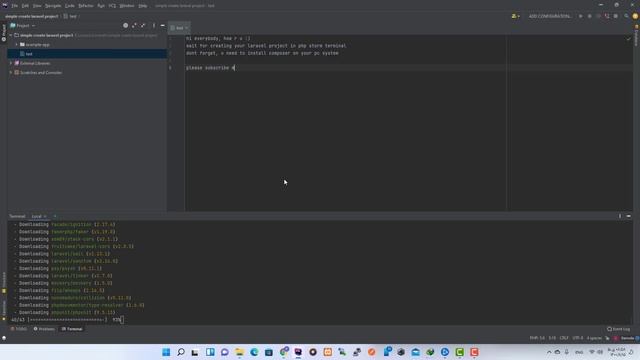Open the File menu

pos(15,6)
